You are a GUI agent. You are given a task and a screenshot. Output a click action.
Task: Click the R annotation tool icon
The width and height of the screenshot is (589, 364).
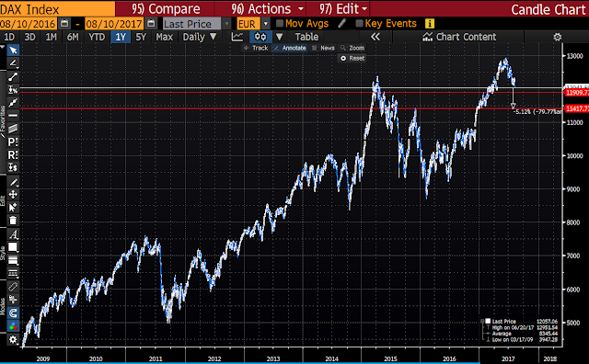point(13,154)
